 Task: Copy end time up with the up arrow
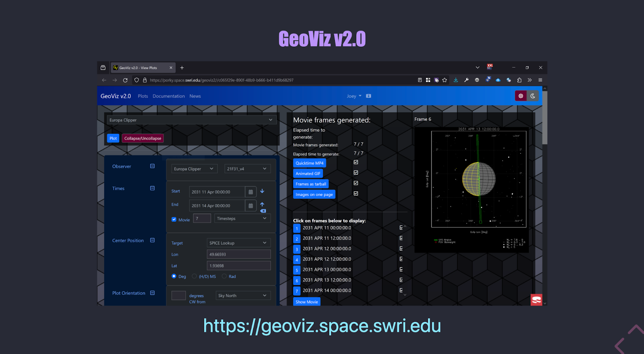pos(262,204)
